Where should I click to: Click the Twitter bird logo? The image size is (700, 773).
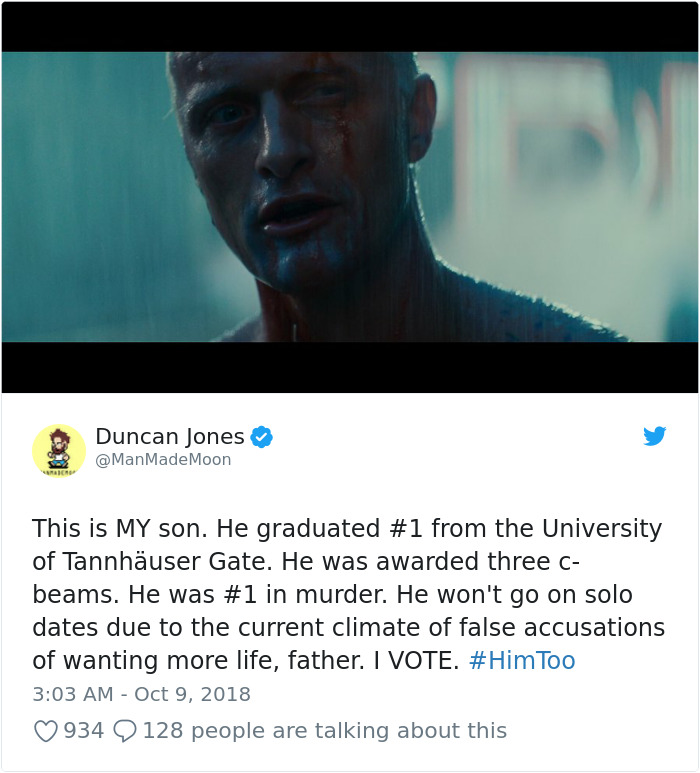(655, 436)
